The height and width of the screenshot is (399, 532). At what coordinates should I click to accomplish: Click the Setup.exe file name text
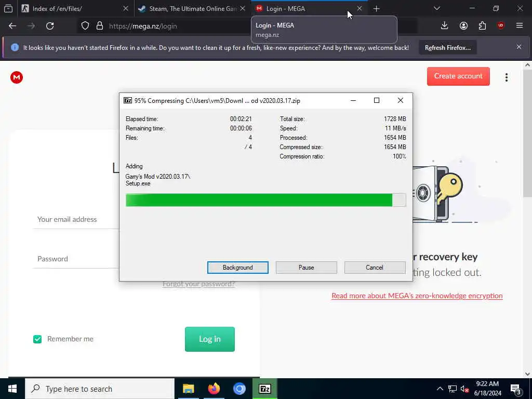pyautogui.click(x=138, y=183)
